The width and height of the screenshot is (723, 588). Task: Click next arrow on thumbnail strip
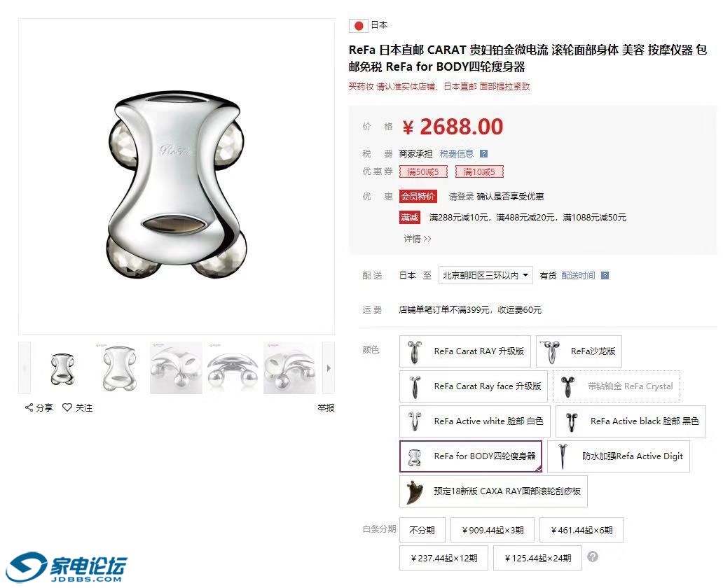click(329, 368)
